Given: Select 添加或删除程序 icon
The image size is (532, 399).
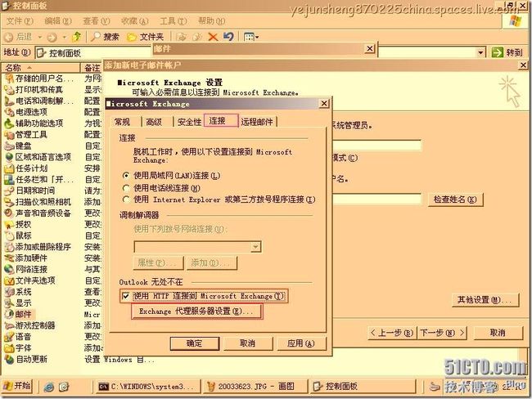Looking at the screenshot, I should (9, 246).
